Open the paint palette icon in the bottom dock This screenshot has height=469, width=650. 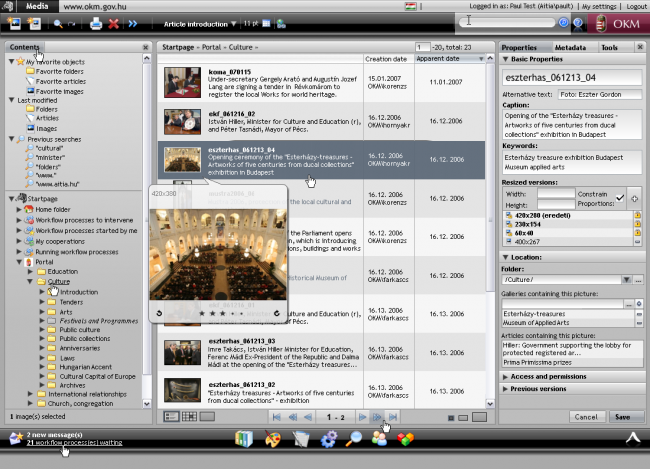pyautogui.click(x=273, y=439)
